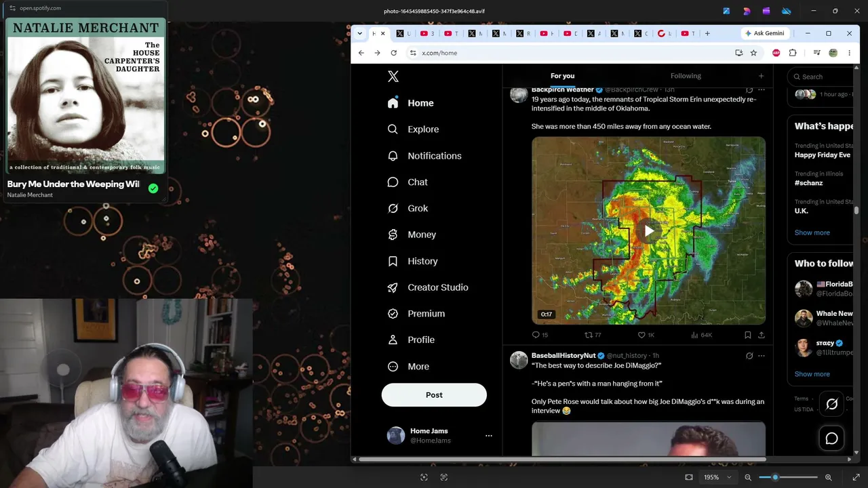
Task: Open the Natalie Merchant album cover
Action: pyautogui.click(x=85, y=96)
